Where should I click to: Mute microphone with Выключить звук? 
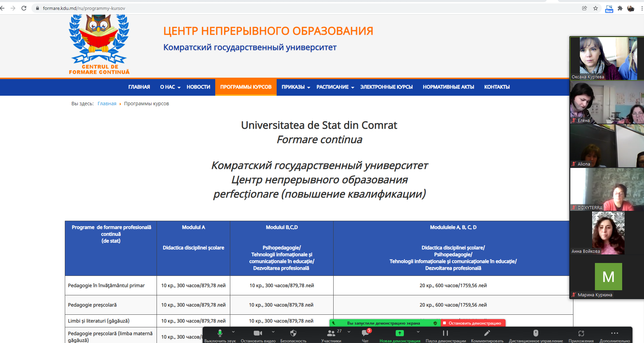click(220, 334)
